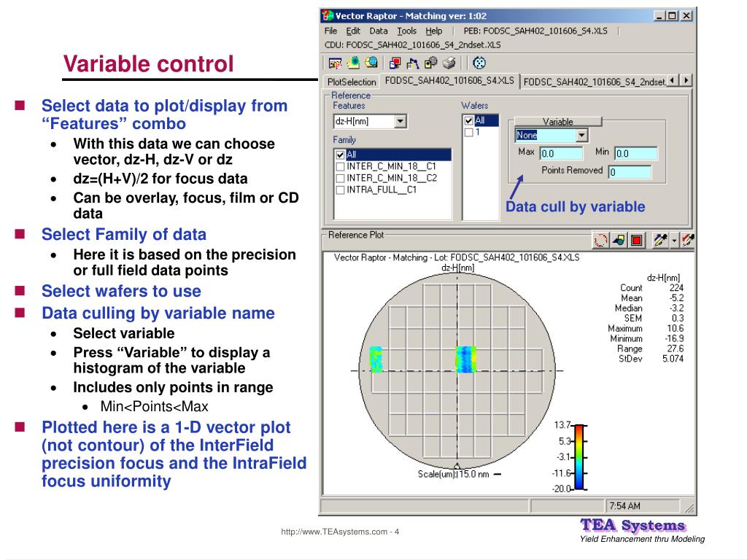
Task: Click the Scale(um):15.0 nm label
Action: (x=454, y=474)
